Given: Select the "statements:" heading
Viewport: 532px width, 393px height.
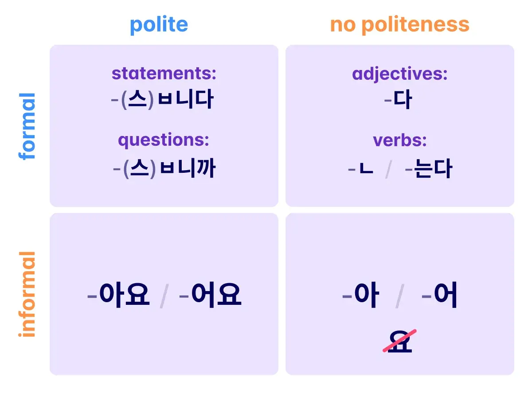Looking at the screenshot, I should pyautogui.click(x=164, y=73).
